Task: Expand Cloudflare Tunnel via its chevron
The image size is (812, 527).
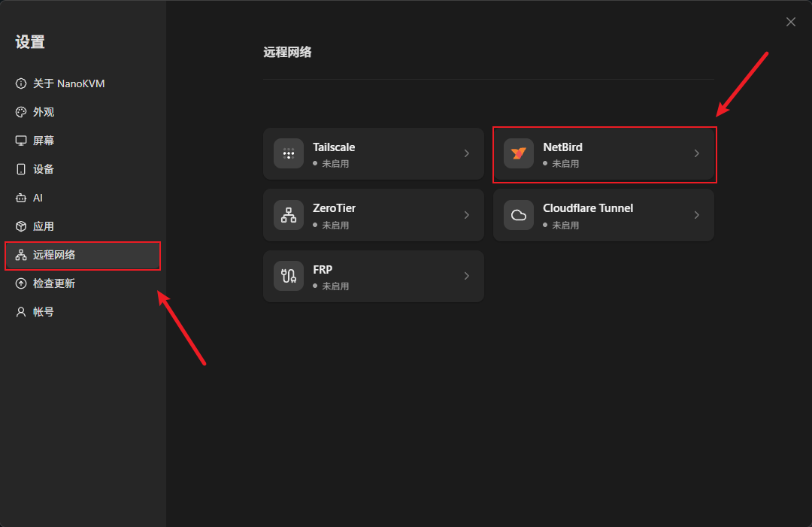Action: pos(696,215)
